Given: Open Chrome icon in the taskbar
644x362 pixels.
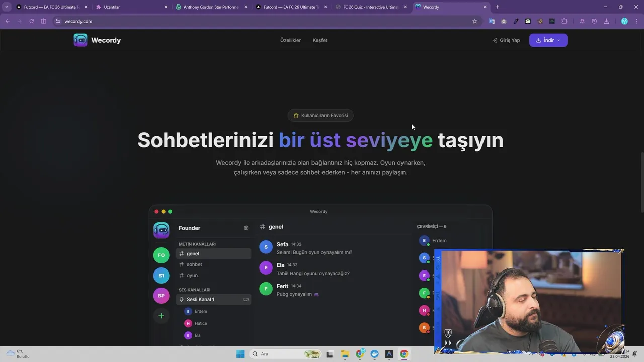Looking at the screenshot, I should (x=404, y=354).
